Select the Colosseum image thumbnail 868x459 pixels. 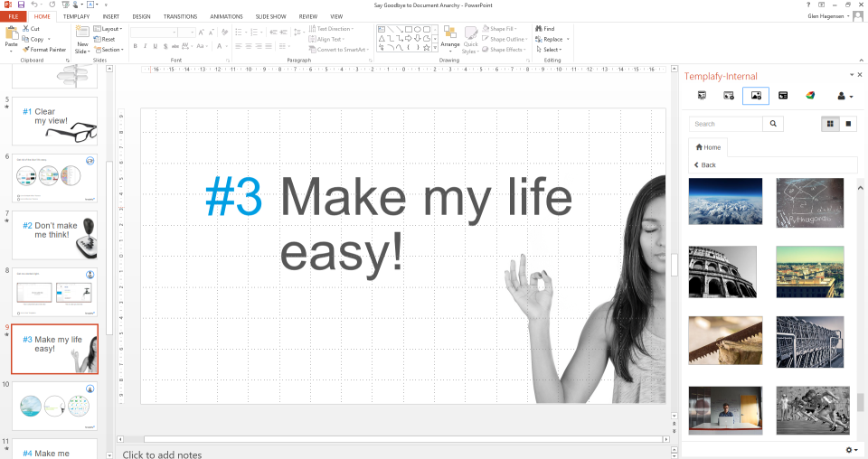722,272
